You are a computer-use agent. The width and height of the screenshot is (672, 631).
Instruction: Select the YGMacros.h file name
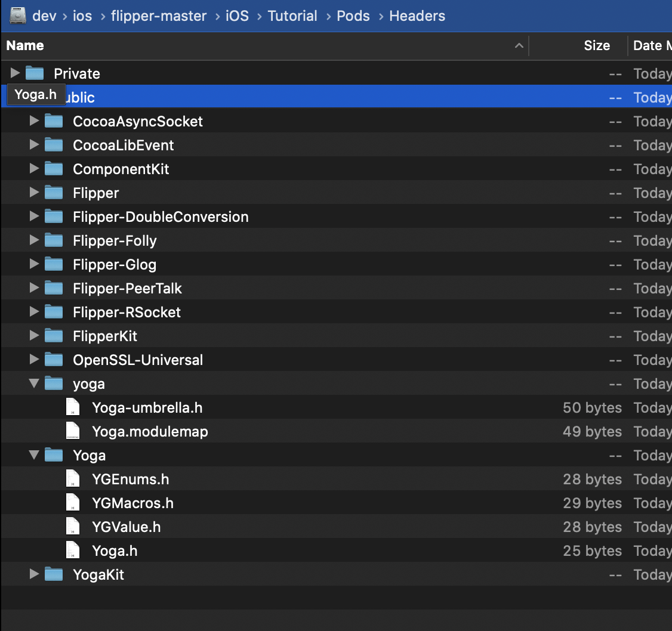133,503
